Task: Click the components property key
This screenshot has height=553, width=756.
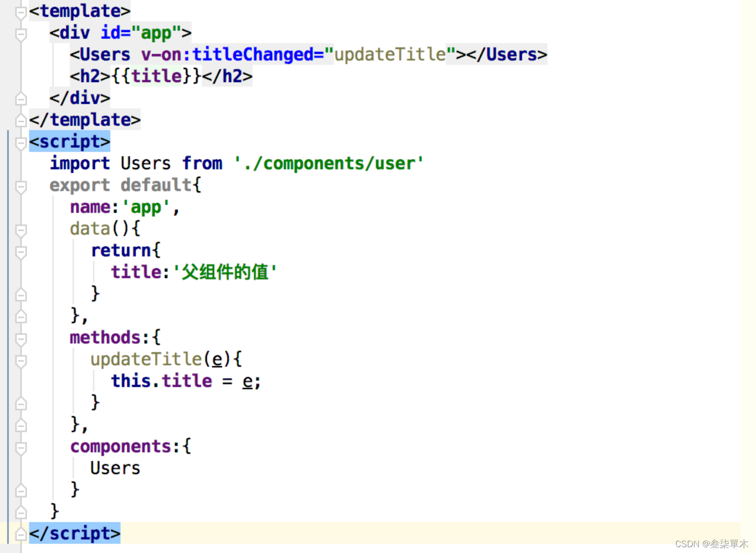Action: pos(121,447)
